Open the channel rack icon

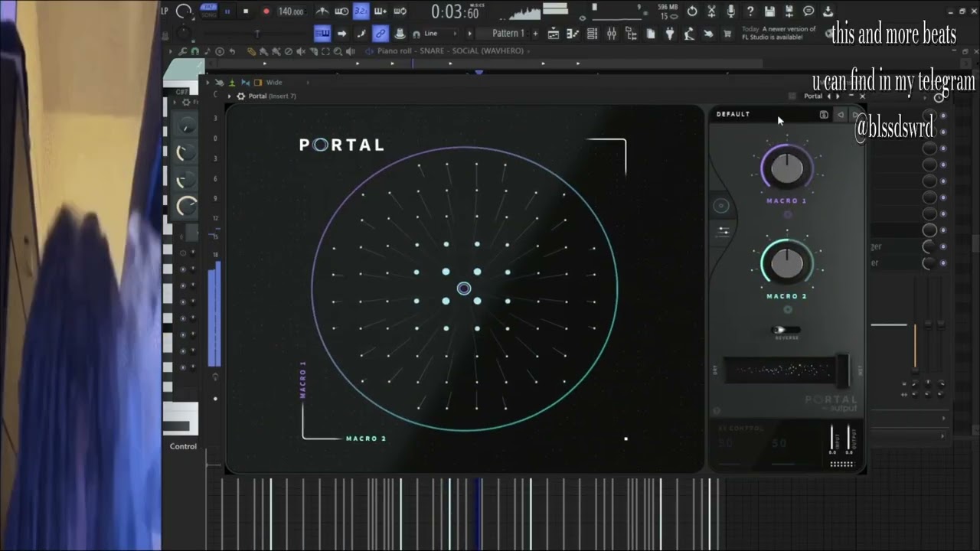(592, 34)
